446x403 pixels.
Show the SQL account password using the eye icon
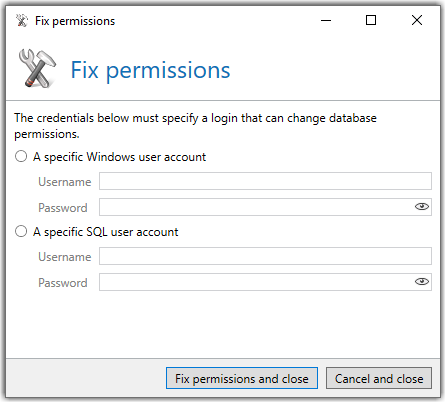coord(421,282)
